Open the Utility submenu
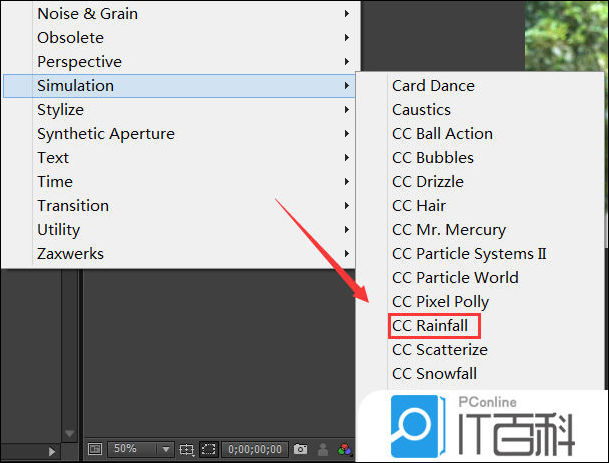609x463 pixels. [179, 230]
